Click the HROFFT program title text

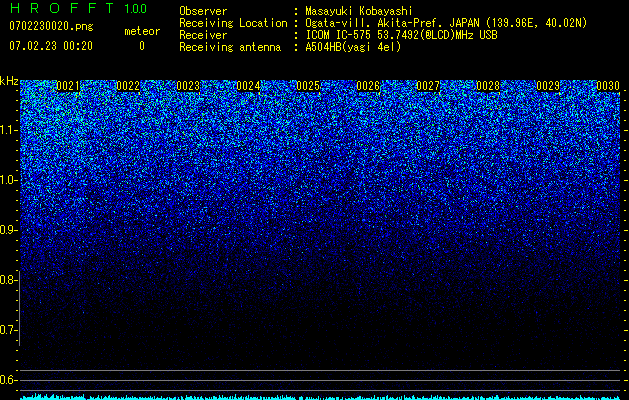pyautogui.click(x=62, y=8)
